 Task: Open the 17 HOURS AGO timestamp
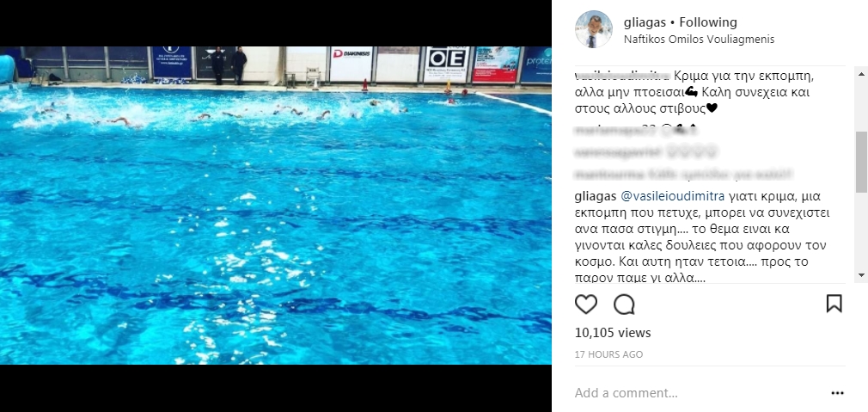608,354
